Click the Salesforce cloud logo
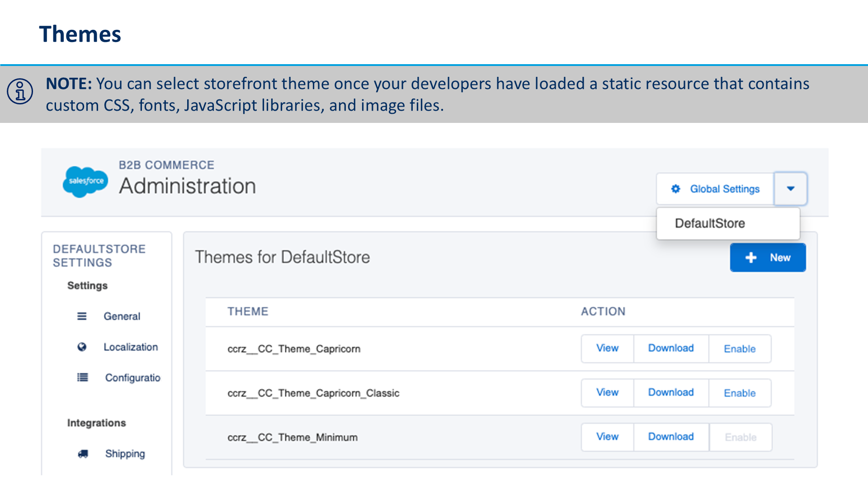Screen dimensions: 868x488 pos(85,181)
